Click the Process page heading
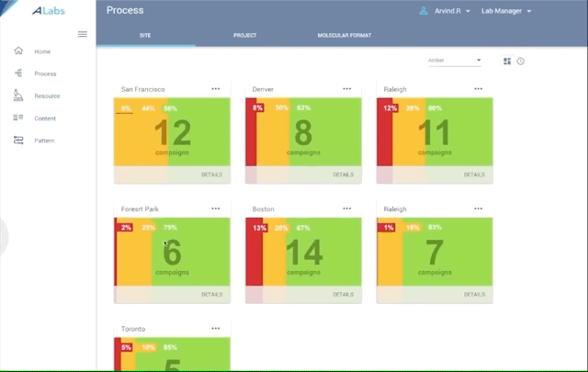This screenshot has width=588, height=372. (x=125, y=10)
